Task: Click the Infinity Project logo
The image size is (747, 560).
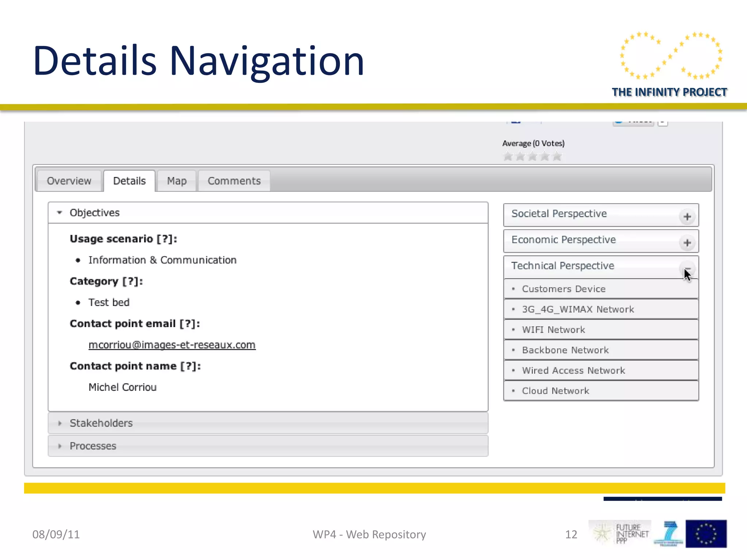Action: pos(670,64)
